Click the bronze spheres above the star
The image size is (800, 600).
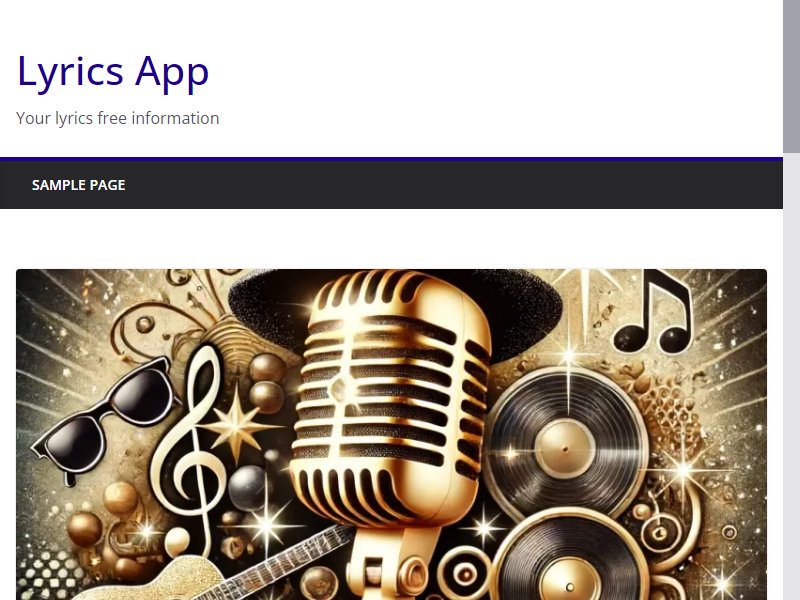(x=267, y=383)
